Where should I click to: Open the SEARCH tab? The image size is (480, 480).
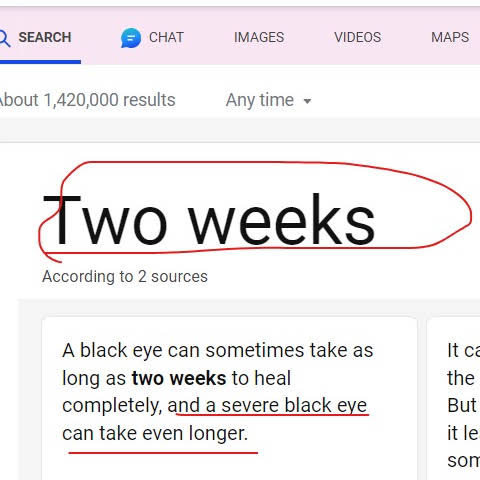[40, 37]
